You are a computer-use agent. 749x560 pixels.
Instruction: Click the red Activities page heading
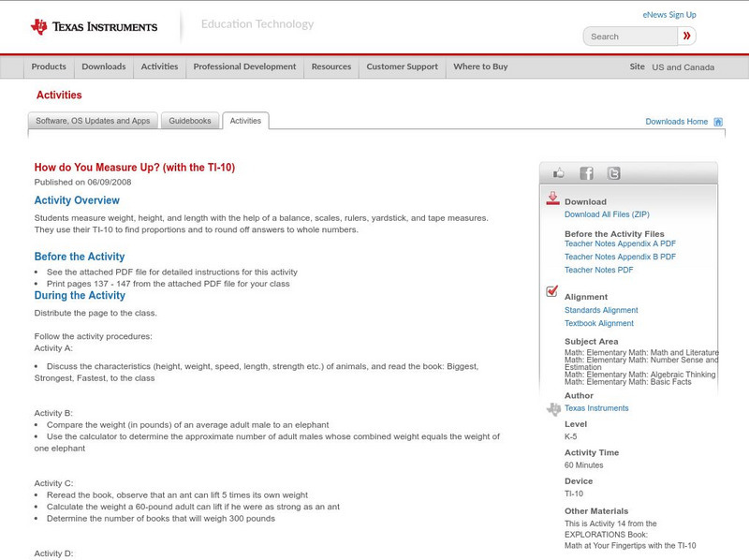pos(59,96)
